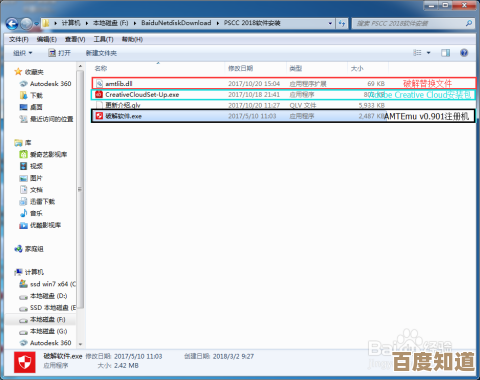Screen dimensions: 480x380
Task: Open 本地磁盘 (F:) in tree
Action: (x=47, y=320)
